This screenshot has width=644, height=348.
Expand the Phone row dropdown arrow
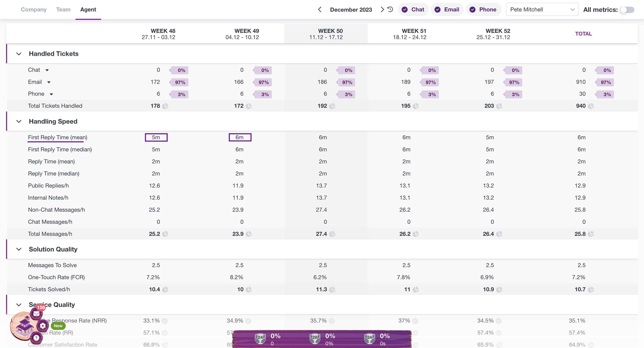click(x=51, y=94)
